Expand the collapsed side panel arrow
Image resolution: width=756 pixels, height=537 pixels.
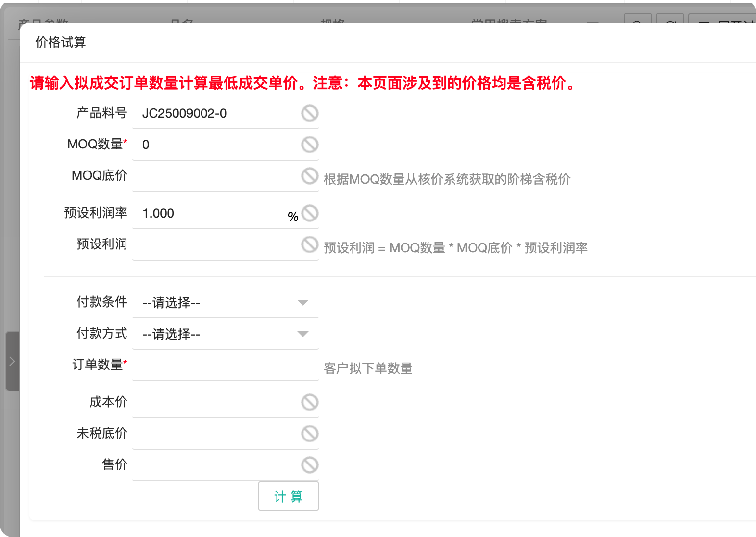click(12, 361)
